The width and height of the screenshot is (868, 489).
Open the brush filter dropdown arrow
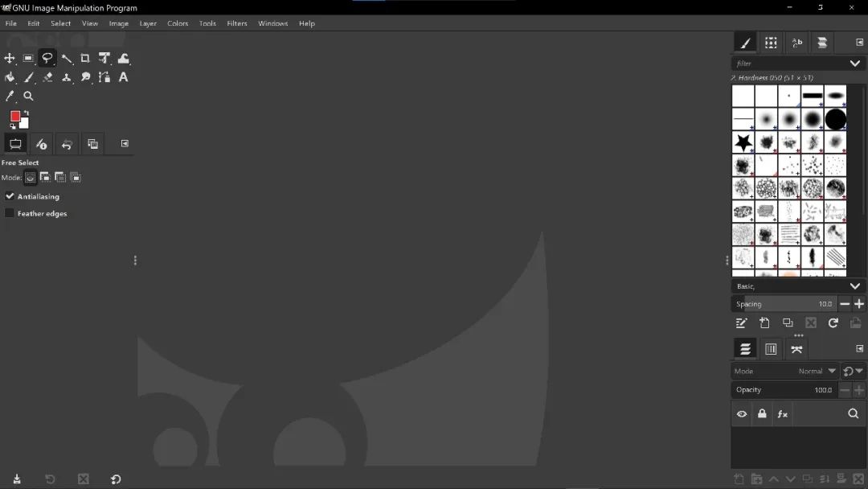point(854,63)
